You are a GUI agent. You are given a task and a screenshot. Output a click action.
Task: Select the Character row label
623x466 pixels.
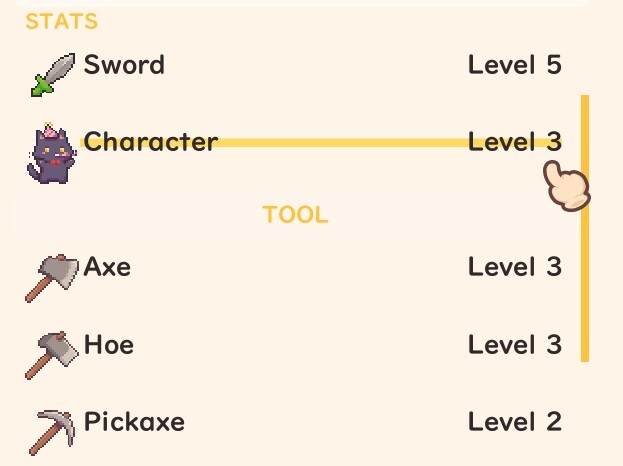150,141
